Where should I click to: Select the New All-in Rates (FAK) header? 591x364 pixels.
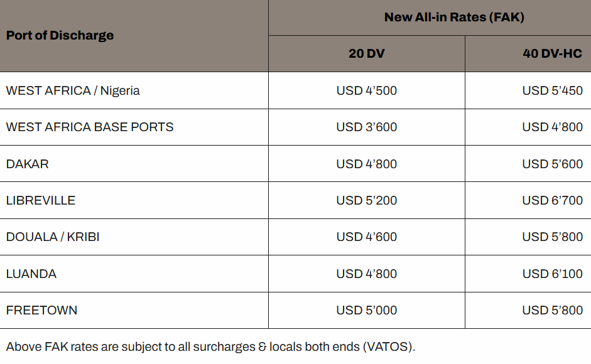pos(454,17)
